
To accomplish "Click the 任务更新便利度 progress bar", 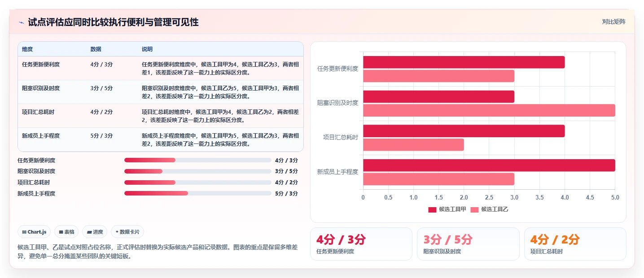I will (x=198, y=160).
